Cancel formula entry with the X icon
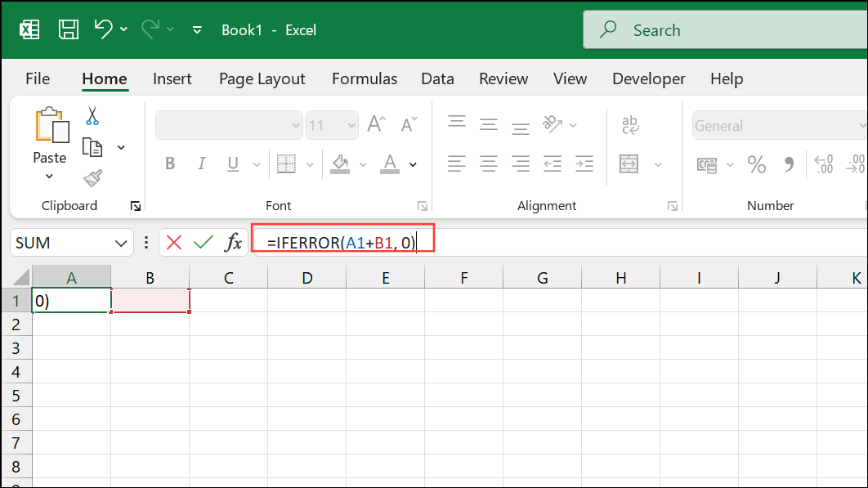The image size is (868, 488). tap(174, 242)
